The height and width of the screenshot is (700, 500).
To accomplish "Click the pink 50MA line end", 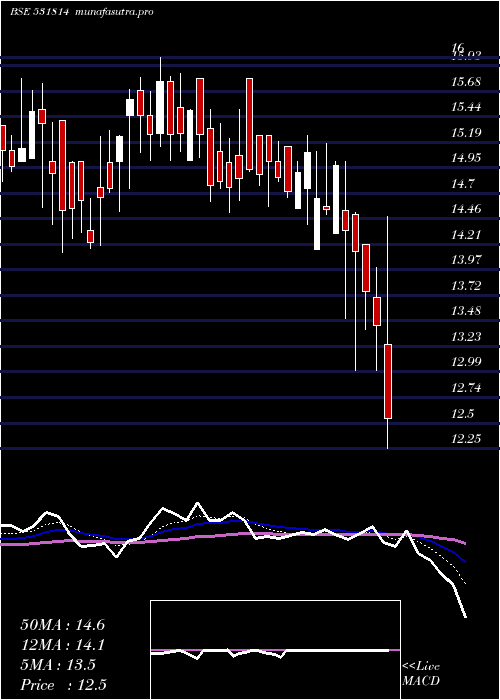I will 465,543.
